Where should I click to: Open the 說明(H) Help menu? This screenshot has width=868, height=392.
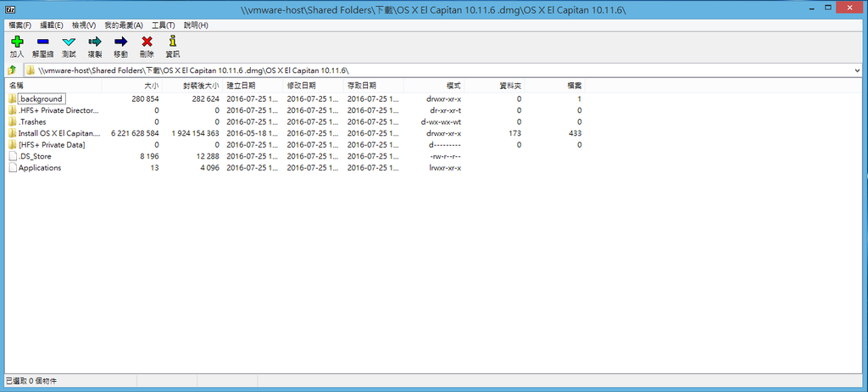(x=196, y=25)
